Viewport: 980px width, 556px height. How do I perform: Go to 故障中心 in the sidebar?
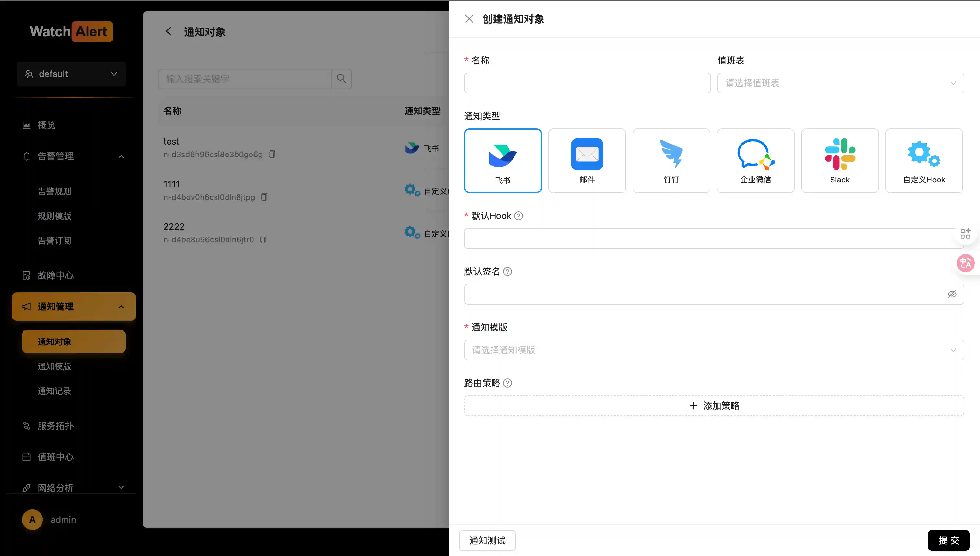click(55, 275)
